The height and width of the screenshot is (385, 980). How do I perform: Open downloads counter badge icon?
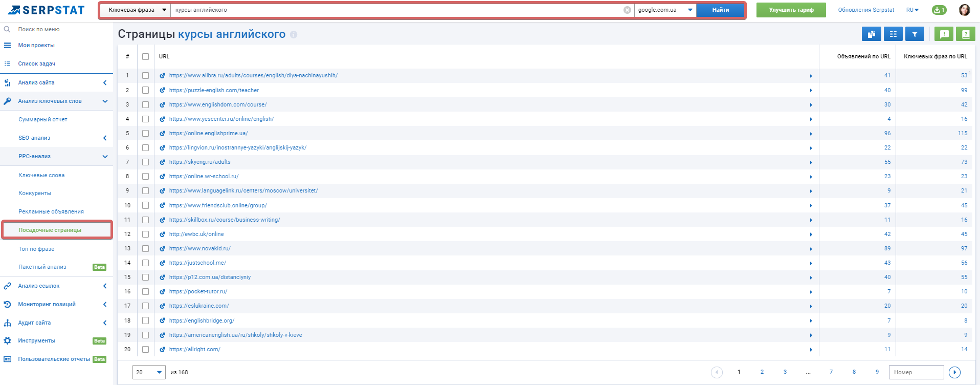click(939, 10)
